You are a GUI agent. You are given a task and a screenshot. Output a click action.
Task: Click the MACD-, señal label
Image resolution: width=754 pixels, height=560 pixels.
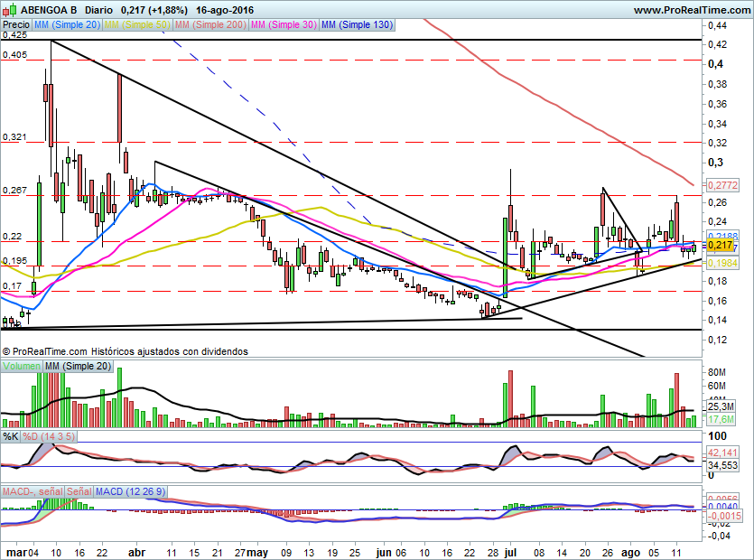coord(33,491)
